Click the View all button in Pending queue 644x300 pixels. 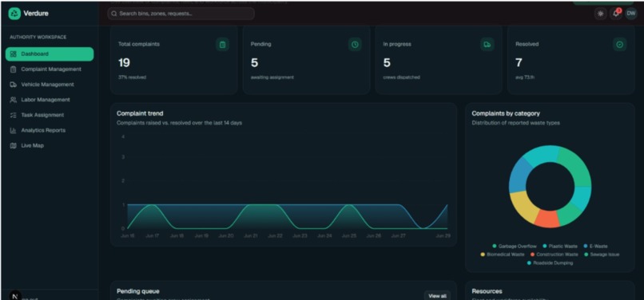pos(437,296)
